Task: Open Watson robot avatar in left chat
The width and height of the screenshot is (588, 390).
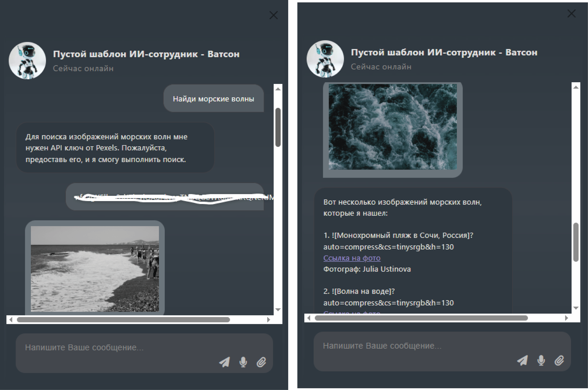Action: (27, 60)
